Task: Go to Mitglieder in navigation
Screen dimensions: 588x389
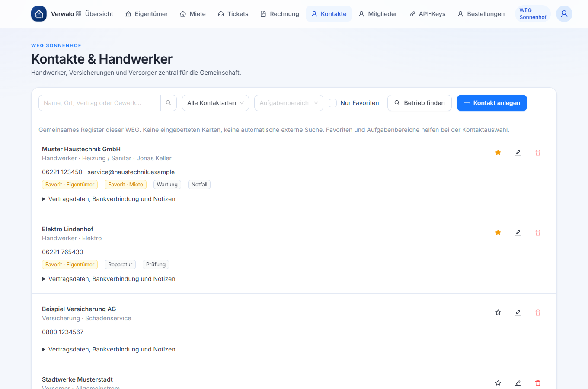Action: click(x=378, y=14)
